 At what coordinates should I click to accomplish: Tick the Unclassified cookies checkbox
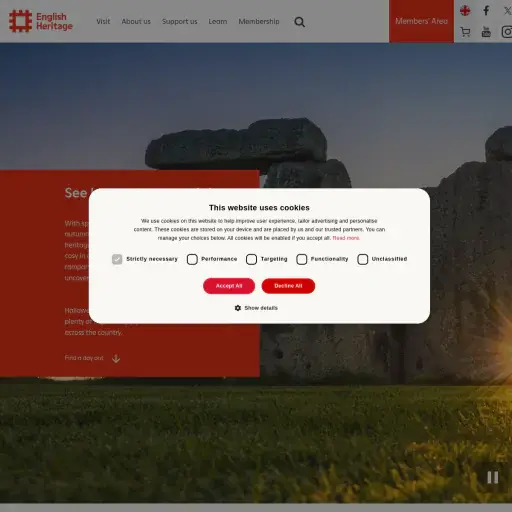(363, 259)
